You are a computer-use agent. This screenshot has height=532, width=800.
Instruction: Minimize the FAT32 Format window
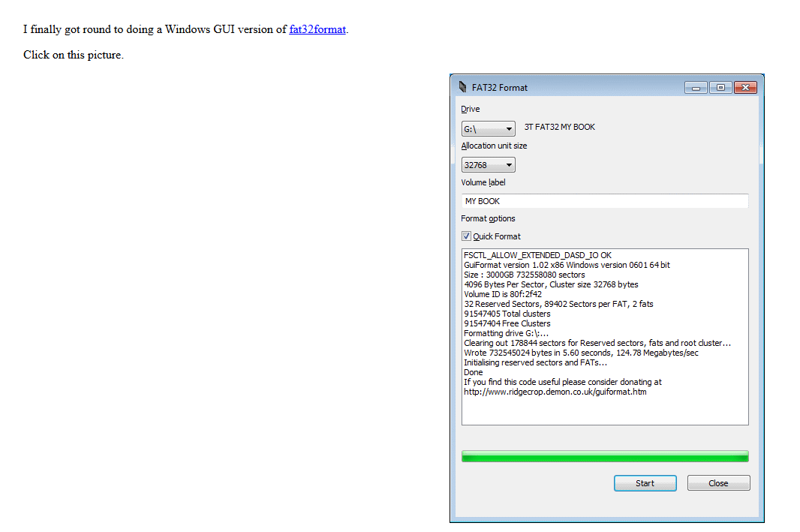[x=696, y=88]
